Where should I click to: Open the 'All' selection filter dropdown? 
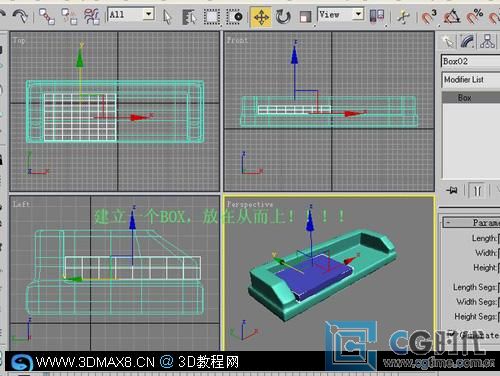(x=149, y=14)
